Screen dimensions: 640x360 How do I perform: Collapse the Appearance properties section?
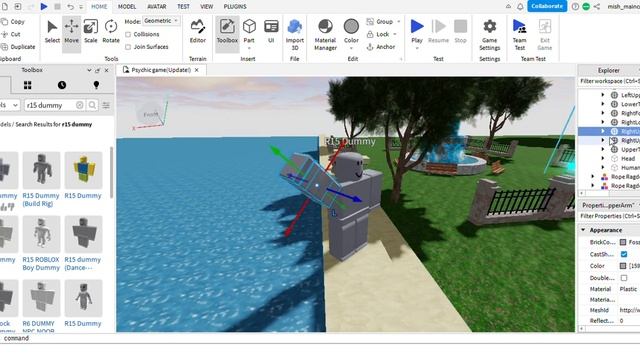click(583, 230)
